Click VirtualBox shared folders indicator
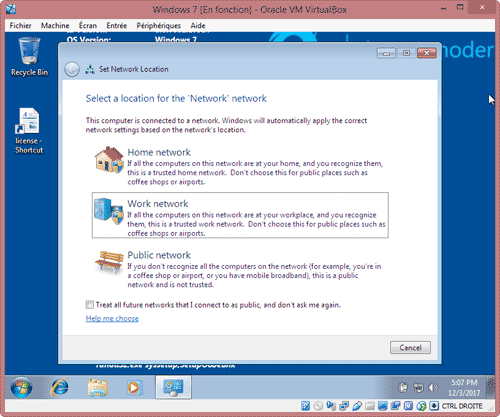Screen dimensions: 500x417 click(370, 406)
